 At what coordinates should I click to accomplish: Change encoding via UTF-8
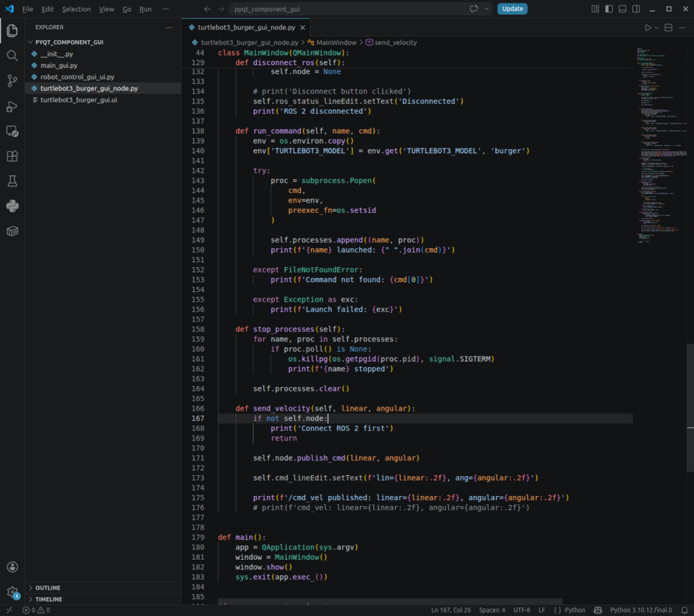[x=521, y=611]
